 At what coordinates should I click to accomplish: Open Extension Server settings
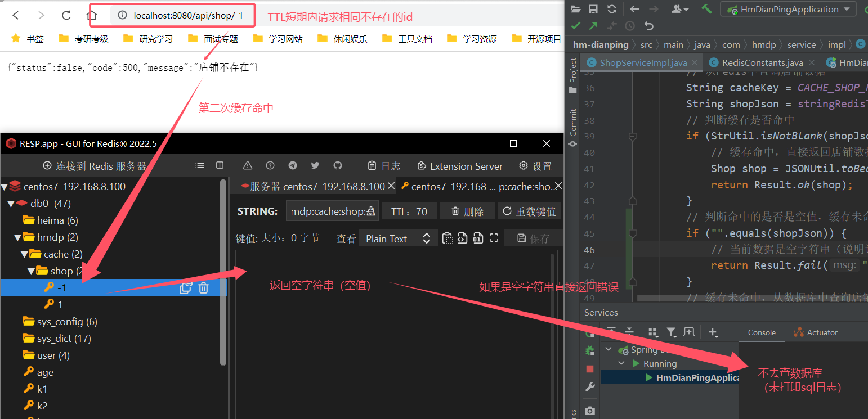coord(460,166)
